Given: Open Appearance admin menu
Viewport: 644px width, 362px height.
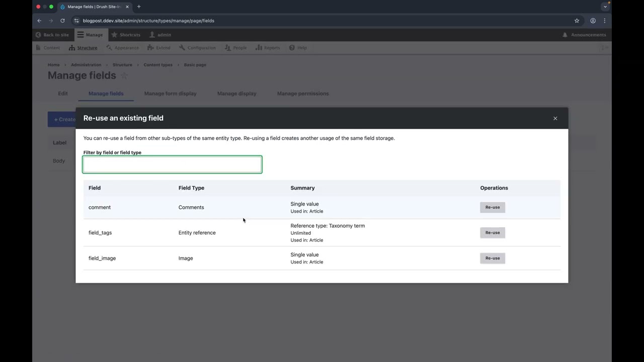Looking at the screenshot, I should (122, 48).
